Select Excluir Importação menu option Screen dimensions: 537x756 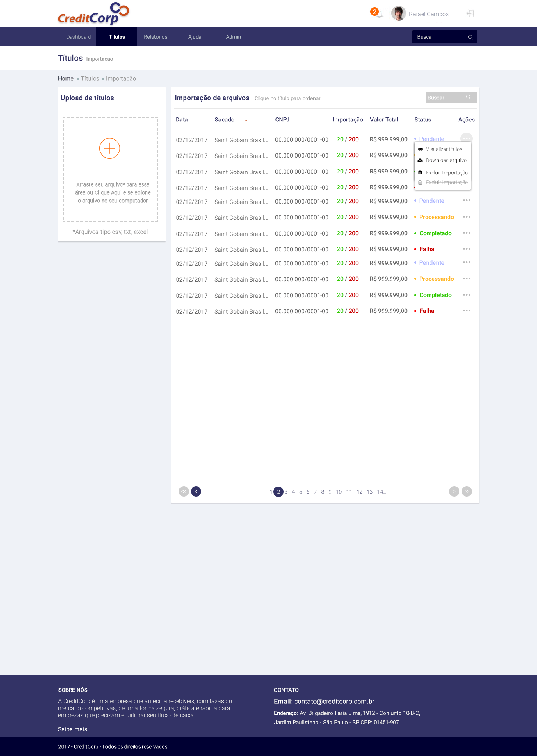point(447,173)
